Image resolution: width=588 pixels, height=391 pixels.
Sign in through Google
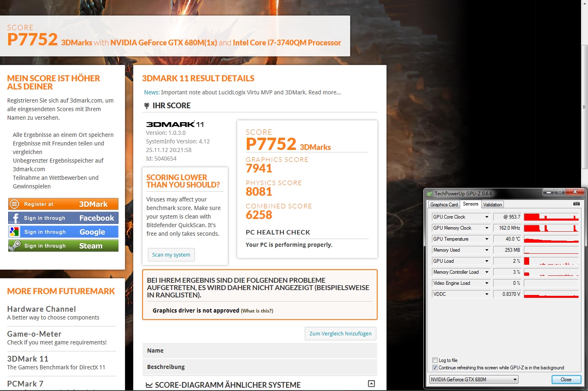coord(63,232)
